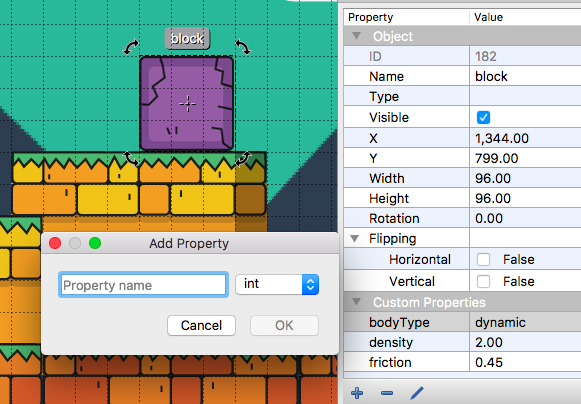Collapse the Flipping group
Viewport: 581px width, 404px height.
[x=355, y=238]
